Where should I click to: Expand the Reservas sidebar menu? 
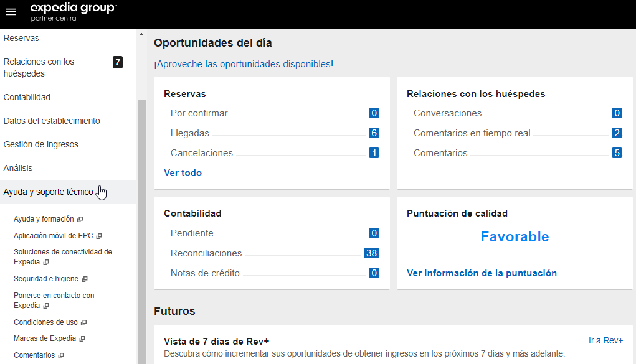tap(21, 39)
